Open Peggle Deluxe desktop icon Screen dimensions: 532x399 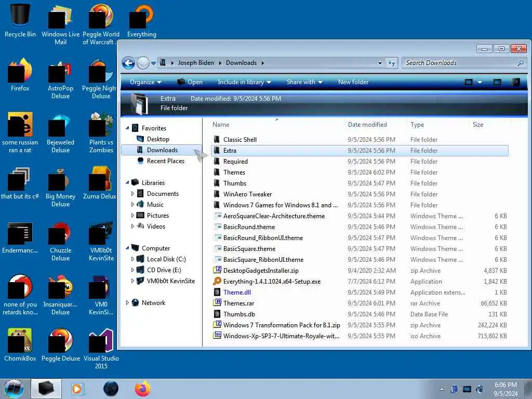coord(61,344)
